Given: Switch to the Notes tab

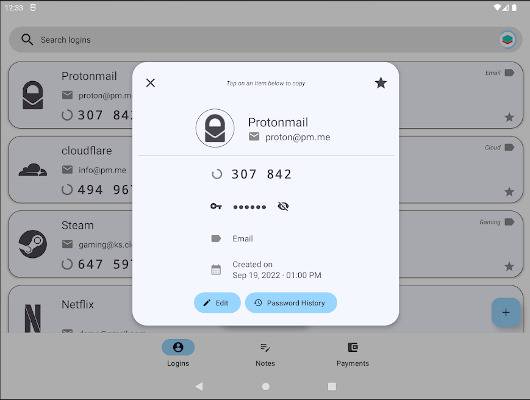Looking at the screenshot, I should click(x=265, y=353).
